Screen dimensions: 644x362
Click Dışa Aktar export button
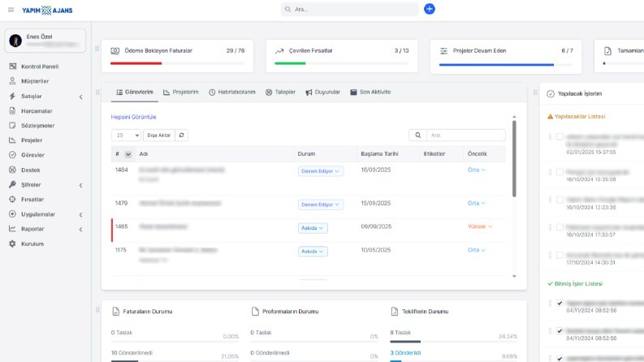(x=159, y=135)
